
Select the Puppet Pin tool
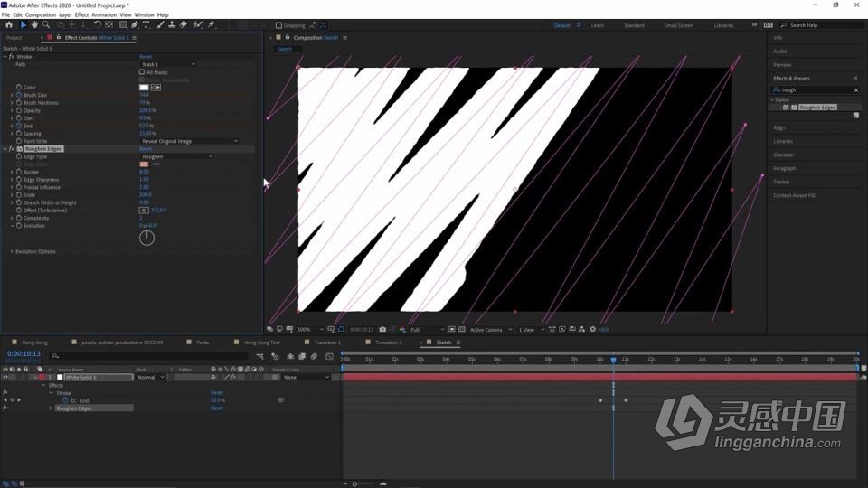212,25
